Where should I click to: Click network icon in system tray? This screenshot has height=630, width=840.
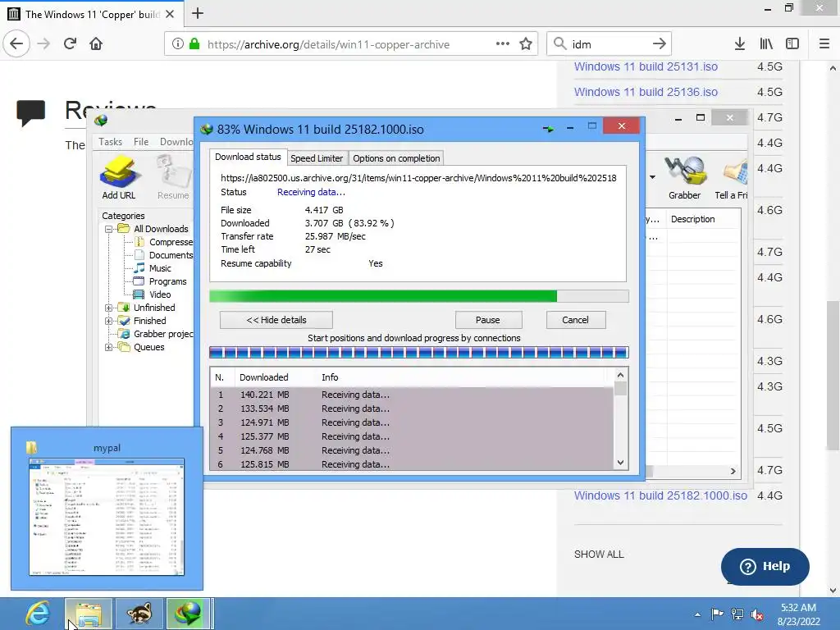(737, 614)
